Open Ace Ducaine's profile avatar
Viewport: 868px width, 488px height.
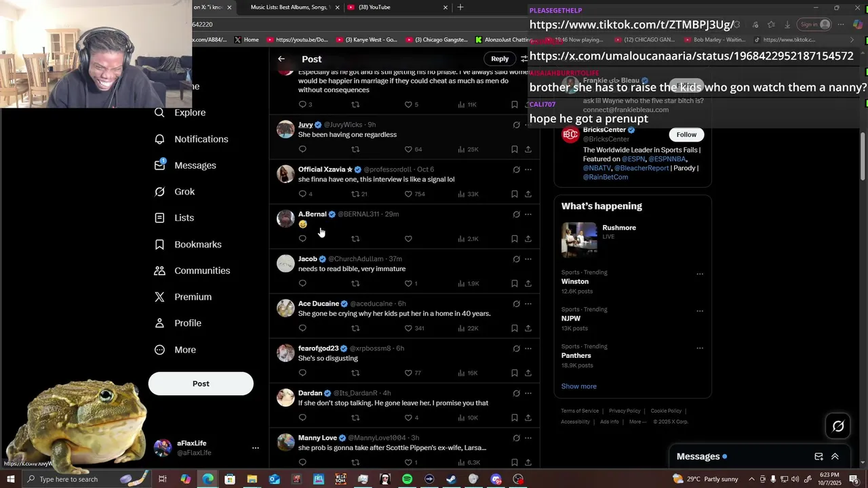[285, 308]
